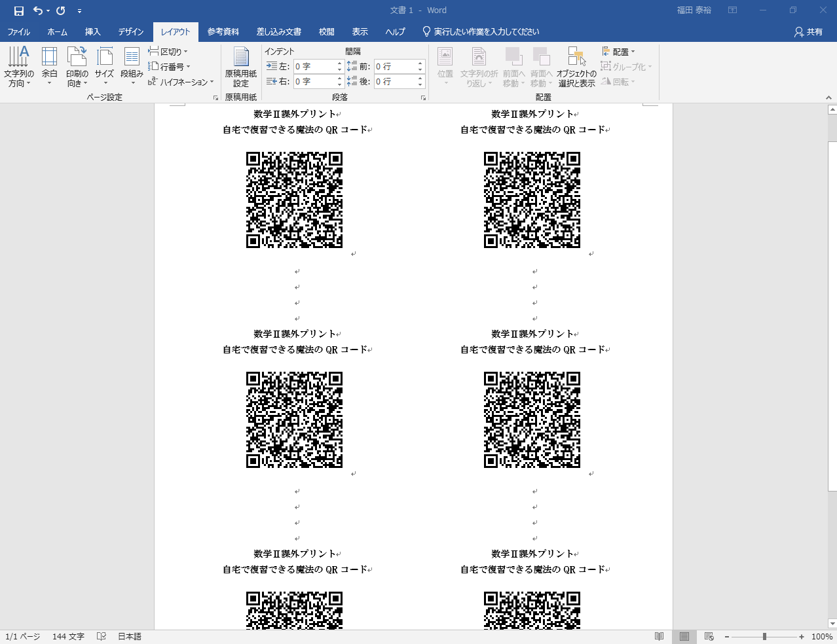Switch to web layout view

coord(709,637)
